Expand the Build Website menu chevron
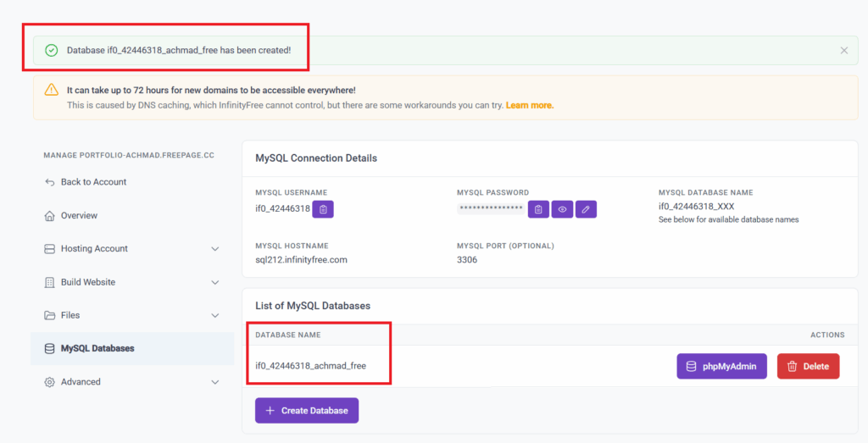 (214, 282)
